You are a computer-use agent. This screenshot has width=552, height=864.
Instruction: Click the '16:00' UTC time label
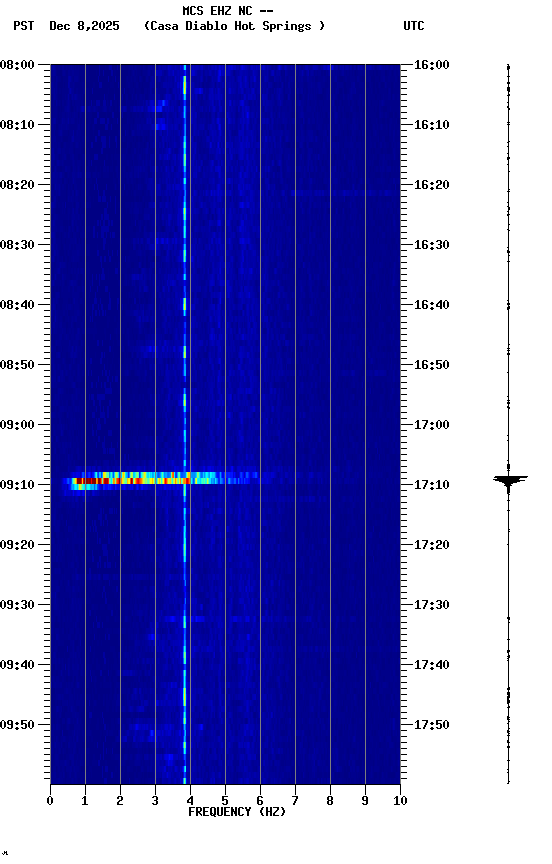point(432,65)
